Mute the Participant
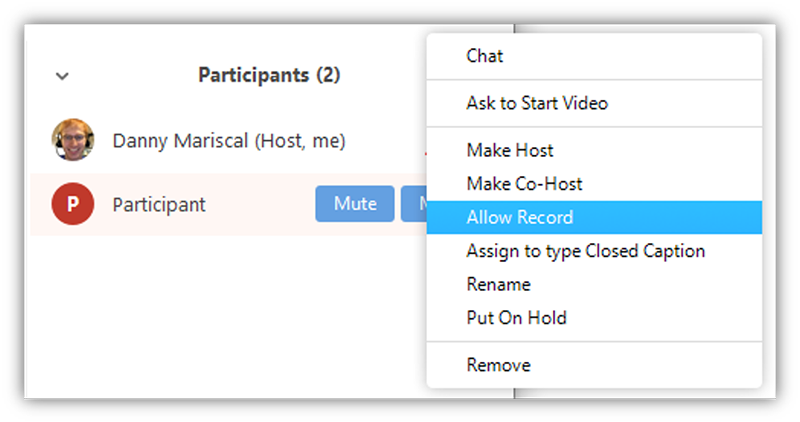This screenshot has height=422, width=800. coord(355,204)
